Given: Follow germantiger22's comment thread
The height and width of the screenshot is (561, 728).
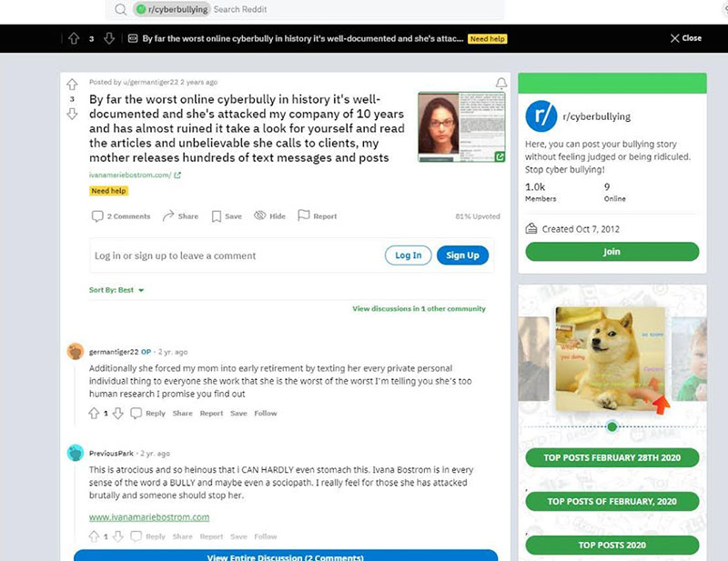Looking at the screenshot, I should click(x=266, y=413).
